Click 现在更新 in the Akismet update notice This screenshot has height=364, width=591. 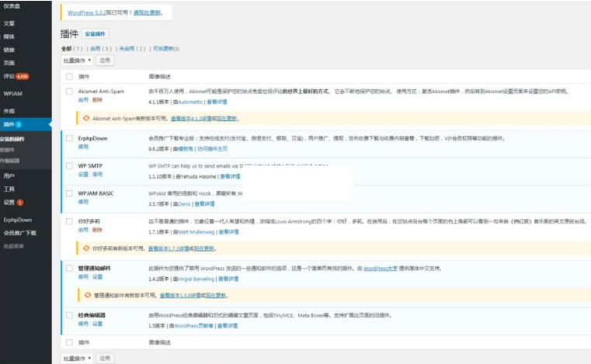click(227, 118)
